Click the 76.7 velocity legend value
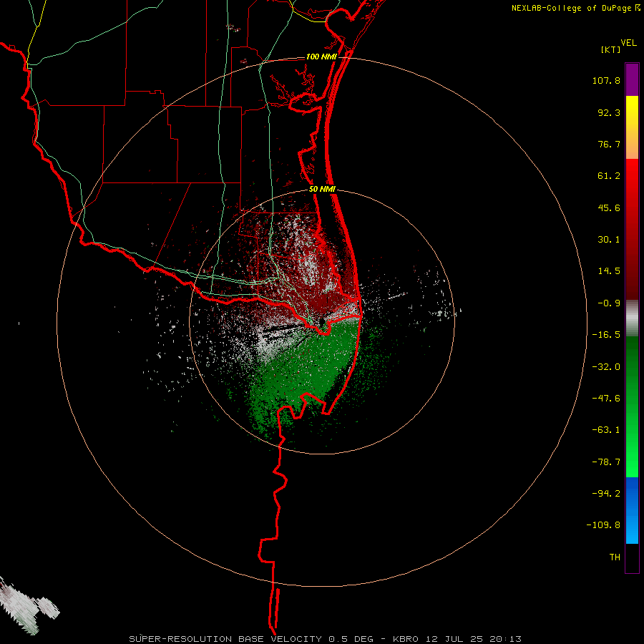644x644 pixels. [x=609, y=144]
